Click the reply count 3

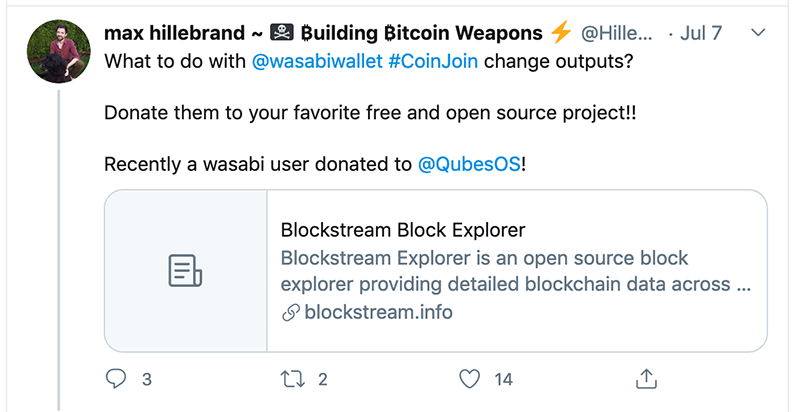pos(146,380)
